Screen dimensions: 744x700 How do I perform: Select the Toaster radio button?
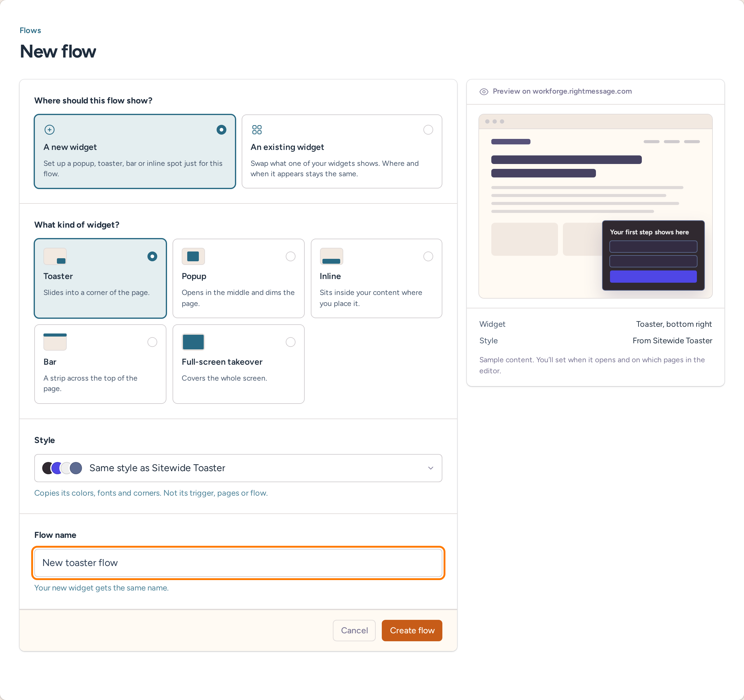click(152, 256)
